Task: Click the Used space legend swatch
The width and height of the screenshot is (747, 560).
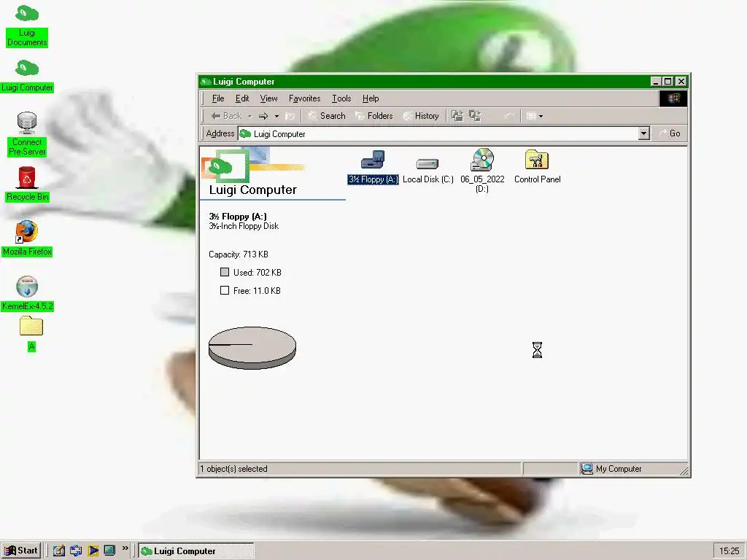Action: (225, 272)
